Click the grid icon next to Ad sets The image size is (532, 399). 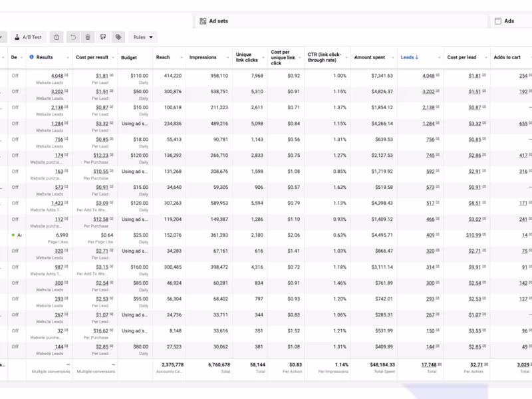pos(203,21)
